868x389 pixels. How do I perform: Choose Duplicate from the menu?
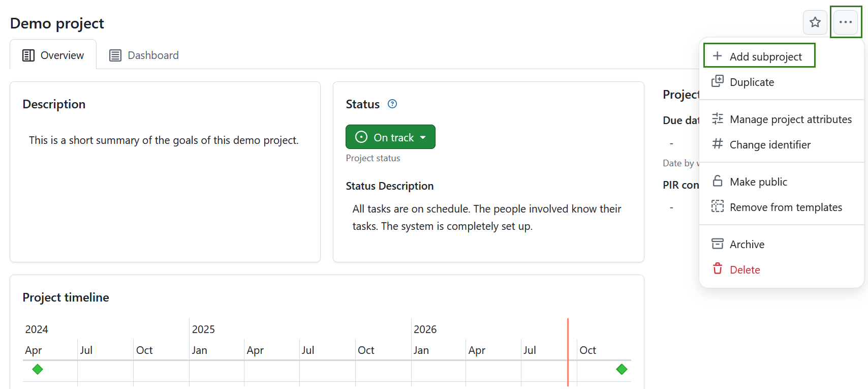782,82
